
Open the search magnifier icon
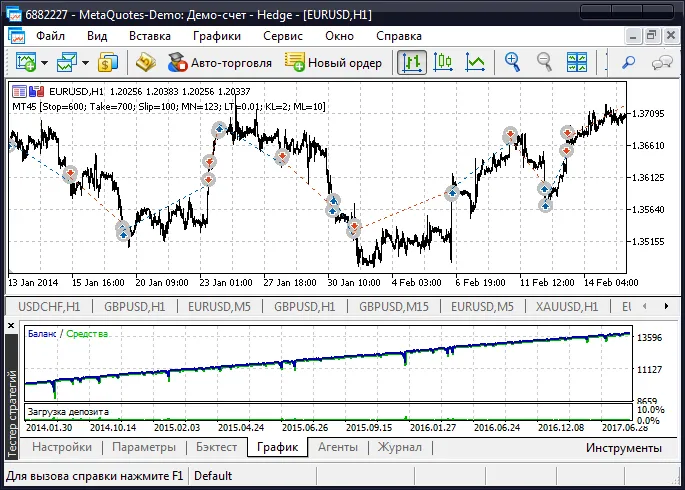click(630, 63)
